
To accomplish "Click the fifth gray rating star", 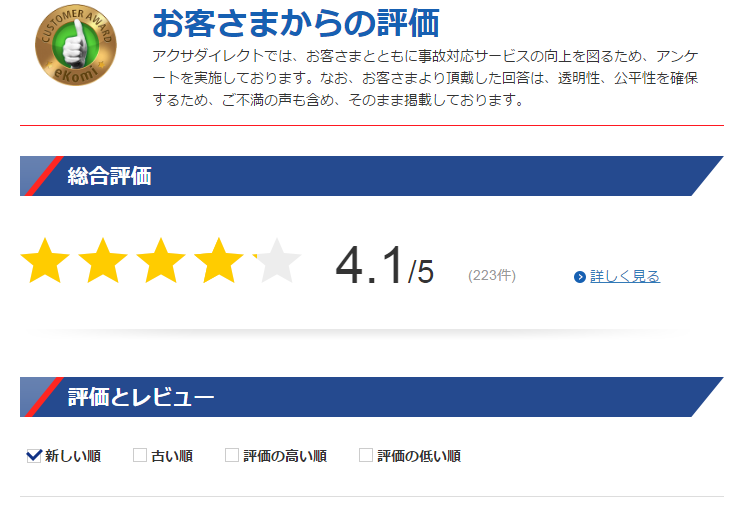I will pos(277,260).
